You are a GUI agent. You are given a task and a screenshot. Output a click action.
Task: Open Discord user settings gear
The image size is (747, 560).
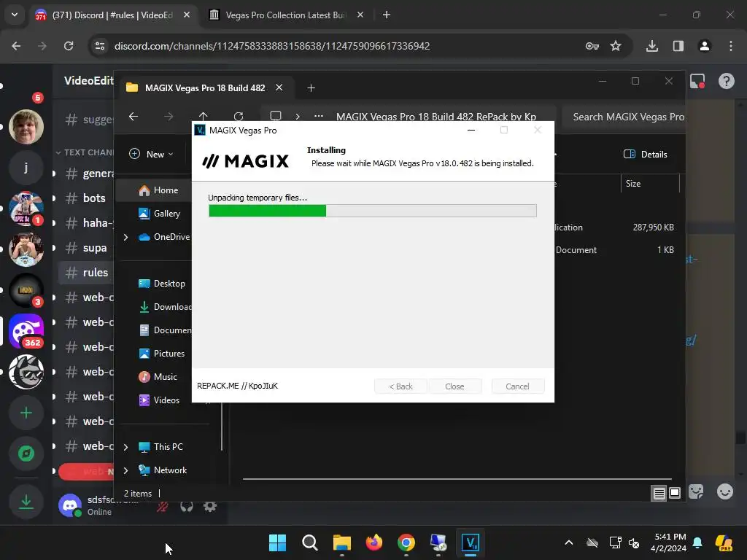tap(210, 506)
